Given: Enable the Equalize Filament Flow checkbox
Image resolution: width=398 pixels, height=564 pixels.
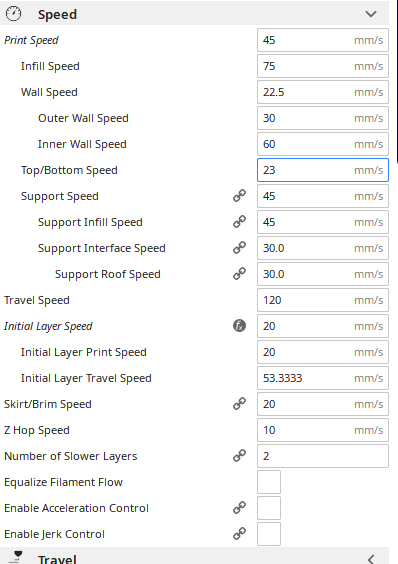Looking at the screenshot, I should click(269, 482).
